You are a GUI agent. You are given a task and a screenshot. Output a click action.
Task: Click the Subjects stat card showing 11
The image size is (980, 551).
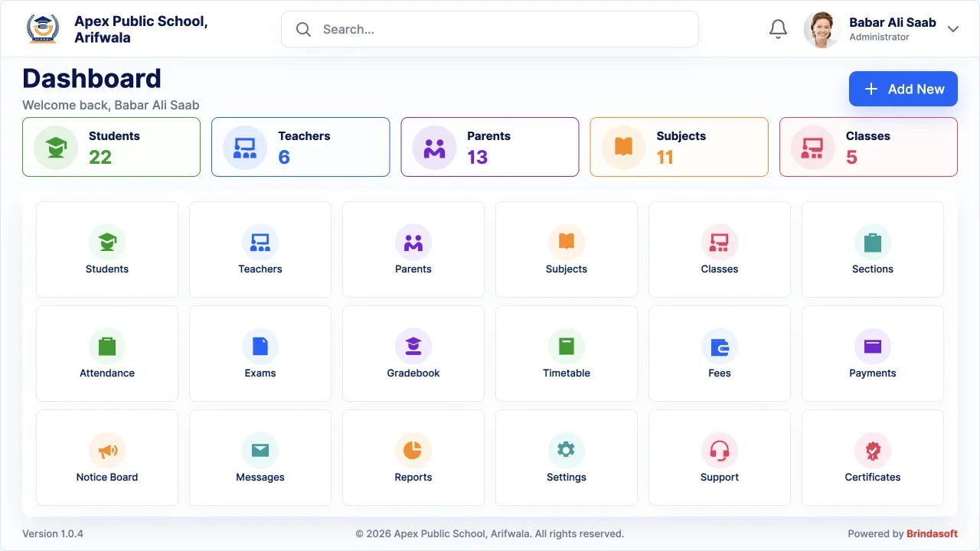coord(679,147)
